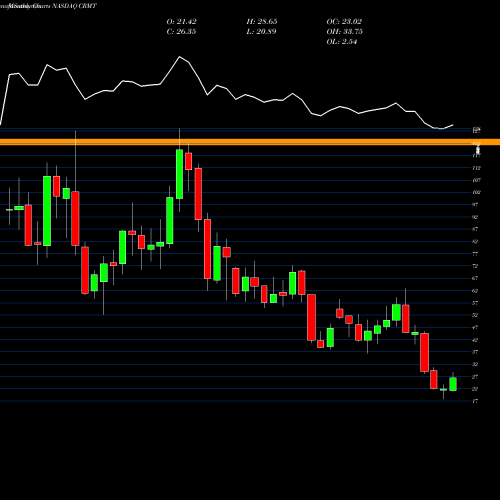
Task: Click the open value O: 21.42
Action: tap(181, 22)
